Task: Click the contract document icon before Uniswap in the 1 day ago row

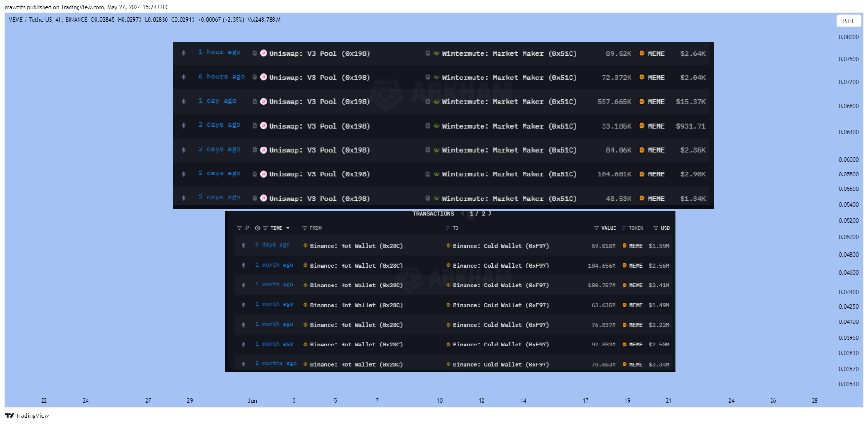Action: tap(254, 101)
